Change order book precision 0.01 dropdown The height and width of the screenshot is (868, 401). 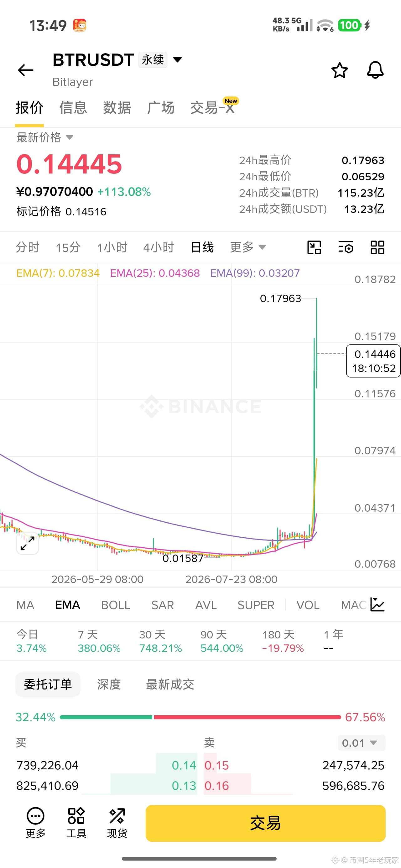361,743
